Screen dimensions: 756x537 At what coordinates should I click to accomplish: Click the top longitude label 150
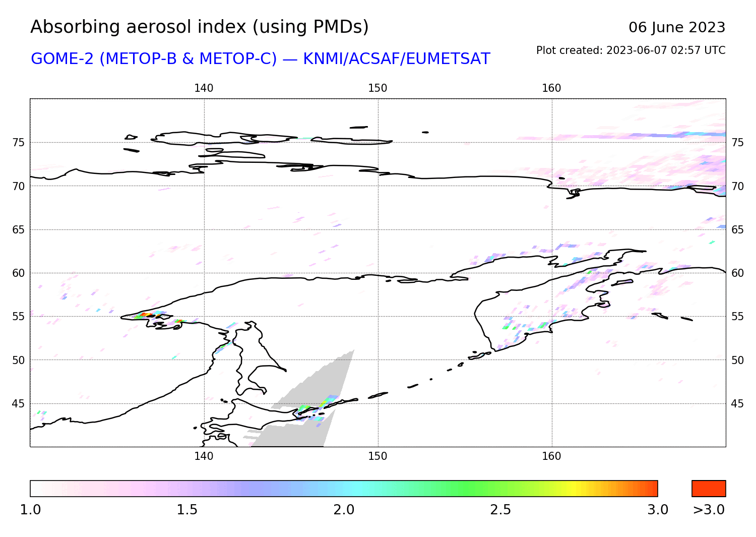click(x=377, y=88)
